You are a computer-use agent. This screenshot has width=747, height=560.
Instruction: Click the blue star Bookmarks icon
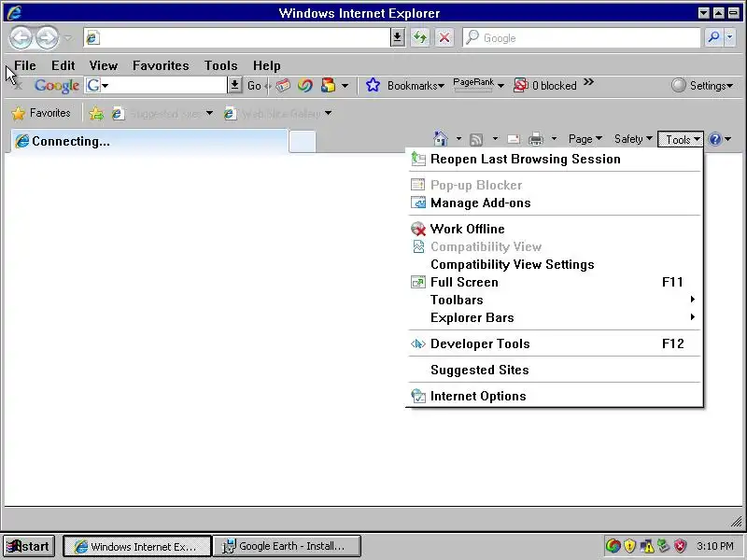pos(373,86)
